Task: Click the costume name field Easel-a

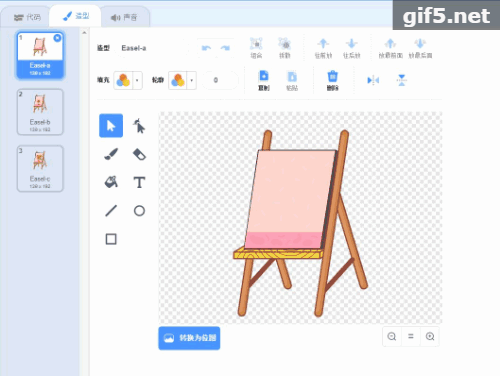Action: (x=152, y=48)
